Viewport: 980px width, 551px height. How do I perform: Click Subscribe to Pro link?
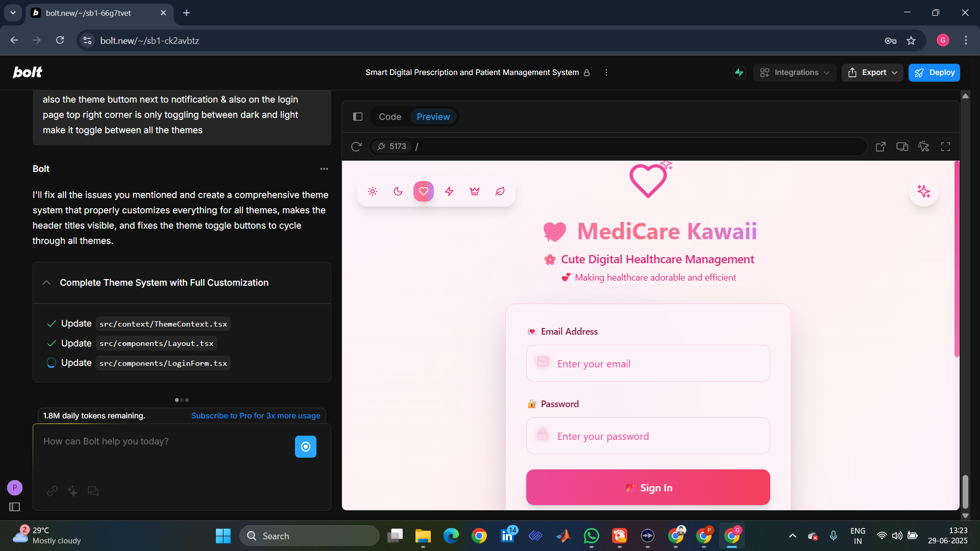coord(256,416)
